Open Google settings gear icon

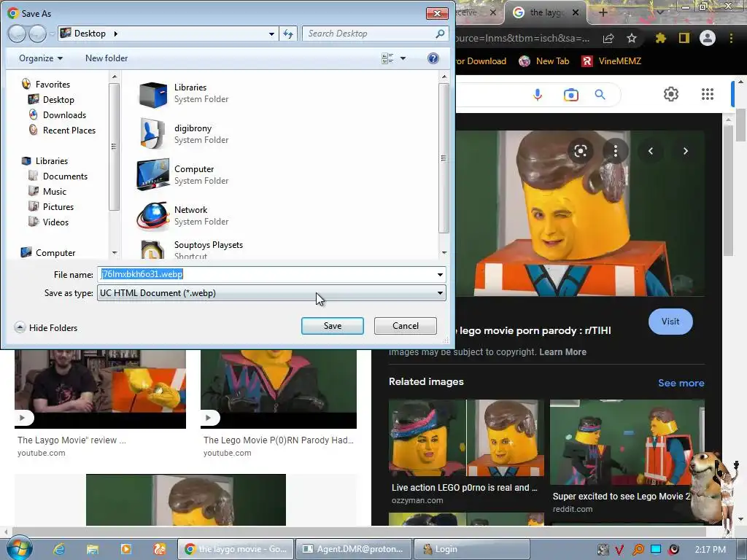click(671, 94)
